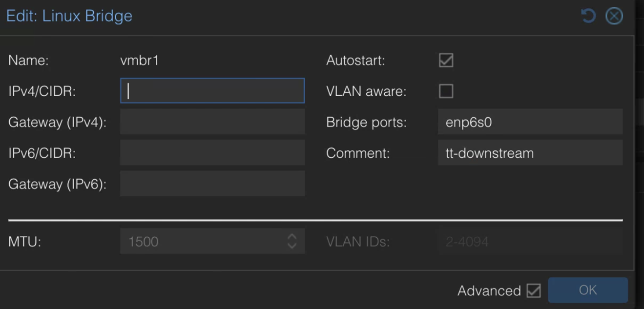The image size is (644, 309).
Task: Enable the VLAN aware checkbox
Action: click(446, 91)
